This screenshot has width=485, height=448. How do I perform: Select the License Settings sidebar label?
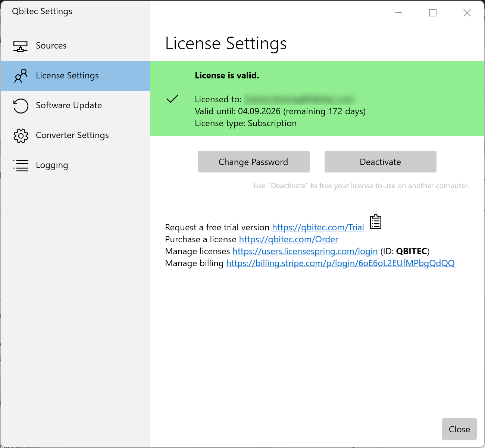(x=67, y=76)
